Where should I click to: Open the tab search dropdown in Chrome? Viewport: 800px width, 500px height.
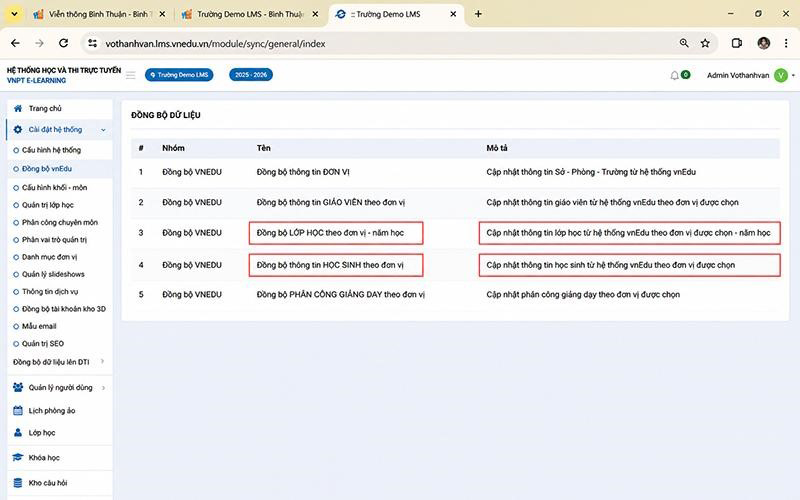pyautogui.click(x=14, y=14)
